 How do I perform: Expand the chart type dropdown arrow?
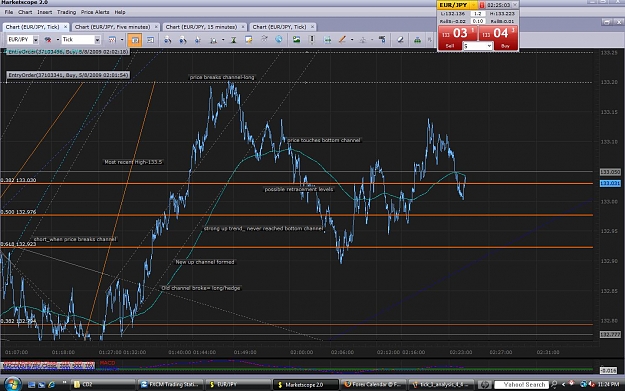coord(122,39)
